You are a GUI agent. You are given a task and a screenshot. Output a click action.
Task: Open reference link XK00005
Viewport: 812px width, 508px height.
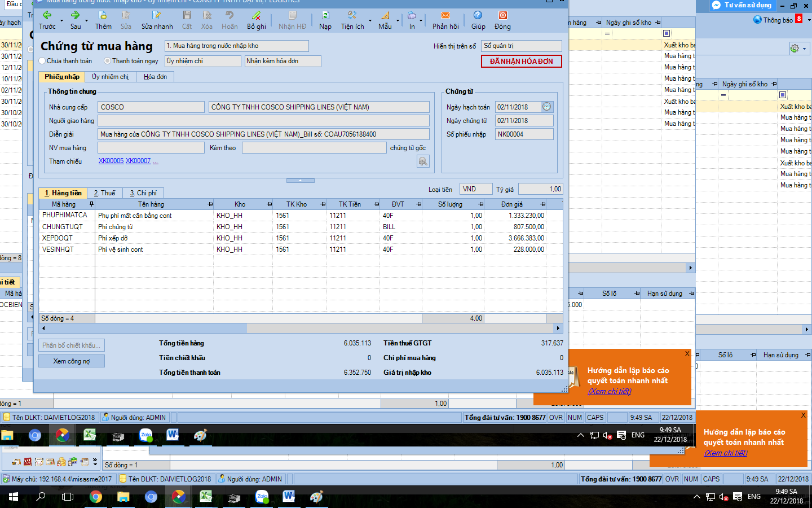tap(111, 161)
